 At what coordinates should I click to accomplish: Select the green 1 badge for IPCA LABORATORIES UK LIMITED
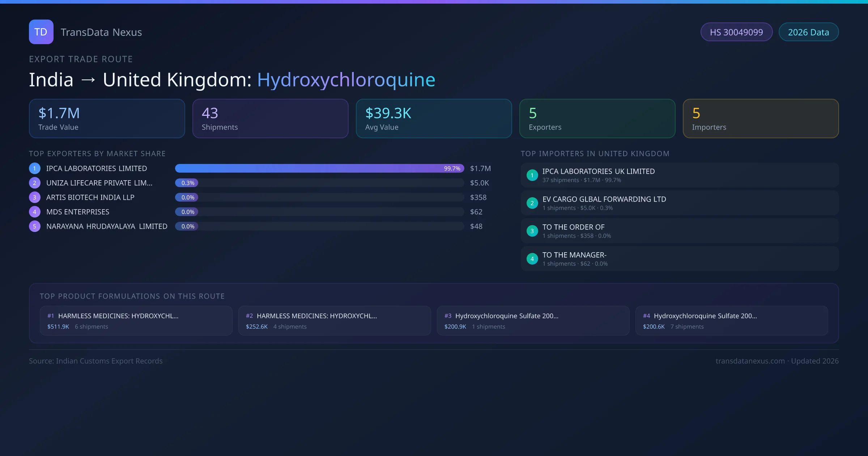(x=532, y=175)
